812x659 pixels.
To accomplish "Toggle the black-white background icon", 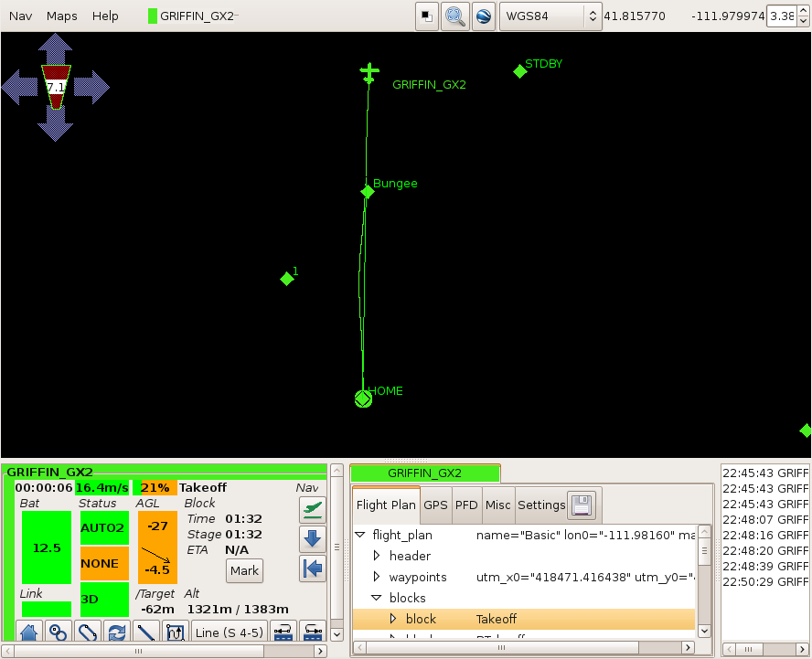I will (427, 16).
